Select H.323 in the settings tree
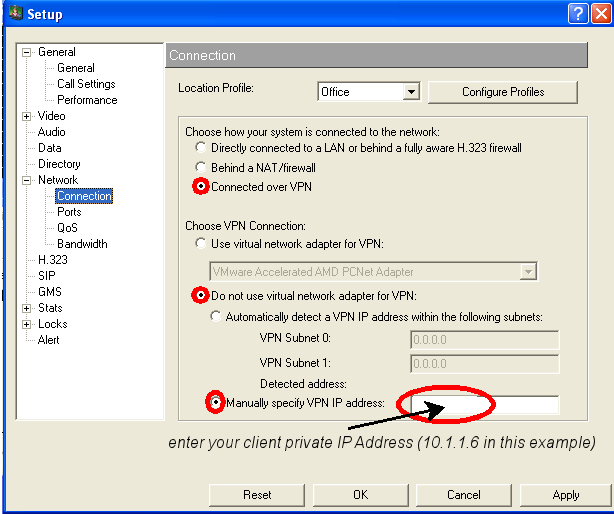Image resolution: width=614 pixels, height=514 pixels. tap(53, 260)
